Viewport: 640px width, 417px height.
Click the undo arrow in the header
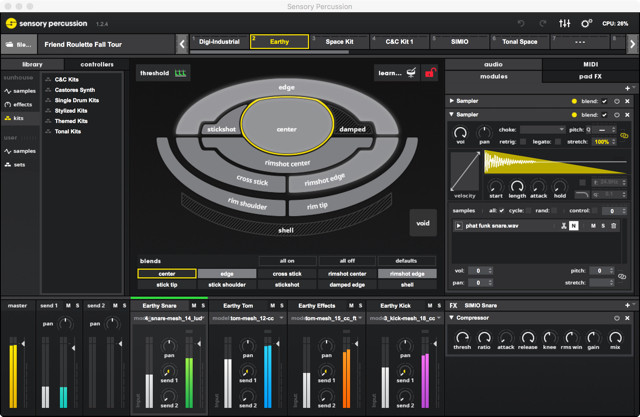(521, 24)
